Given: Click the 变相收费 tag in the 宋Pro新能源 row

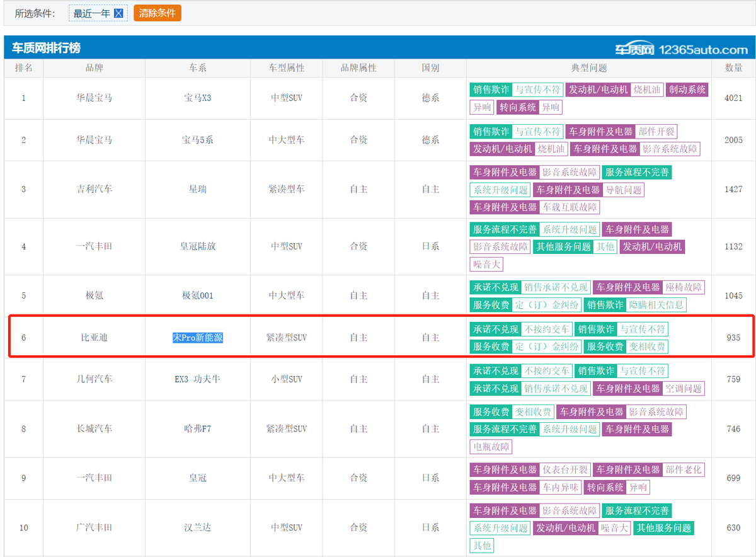Looking at the screenshot, I should (x=647, y=347).
